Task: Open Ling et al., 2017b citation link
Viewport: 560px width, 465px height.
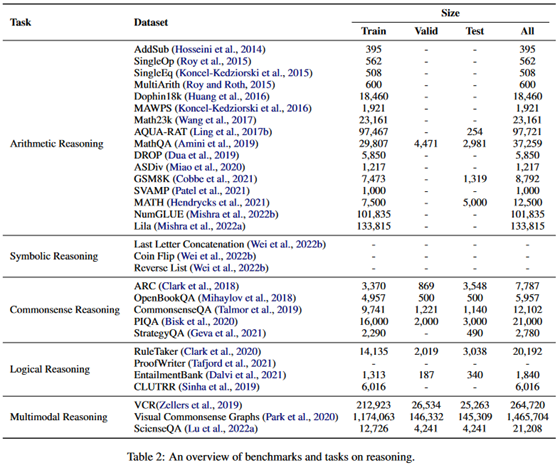Action: tap(231, 132)
